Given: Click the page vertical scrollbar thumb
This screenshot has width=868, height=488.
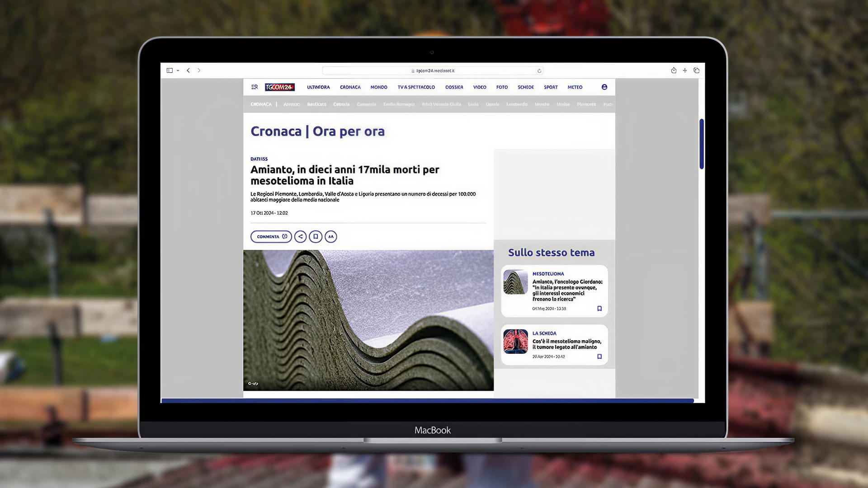Looking at the screenshot, I should (702, 144).
